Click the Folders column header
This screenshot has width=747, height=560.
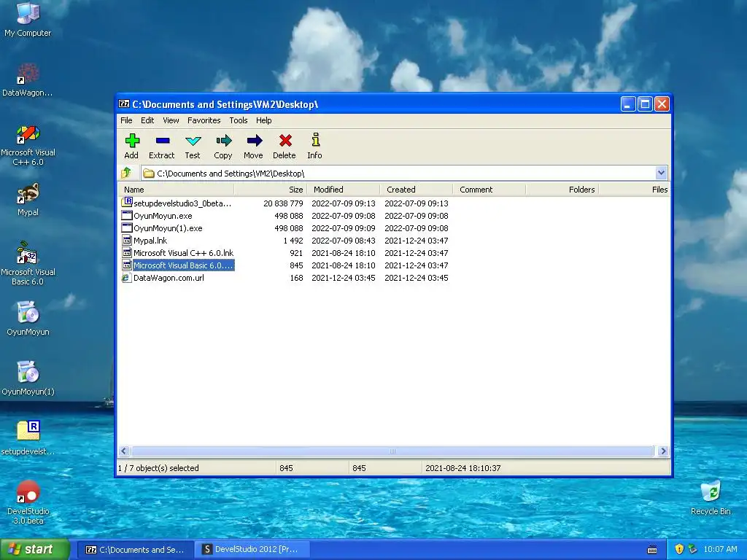tap(562, 190)
